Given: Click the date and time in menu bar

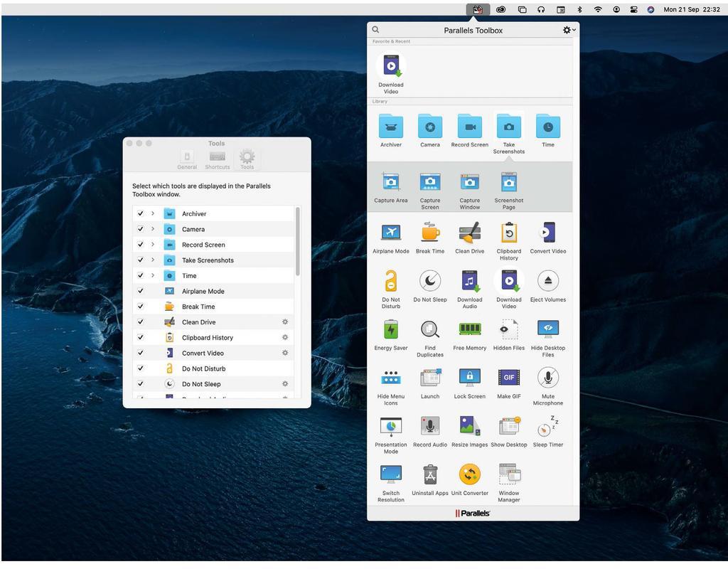Looking at the screenshot, I should [x=692, y=9].
